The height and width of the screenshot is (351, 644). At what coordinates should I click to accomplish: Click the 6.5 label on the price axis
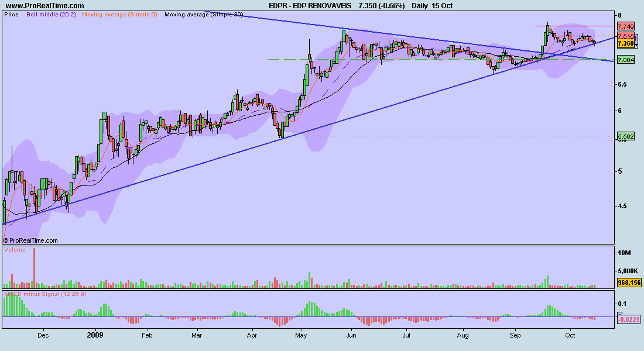coord(622,85)
